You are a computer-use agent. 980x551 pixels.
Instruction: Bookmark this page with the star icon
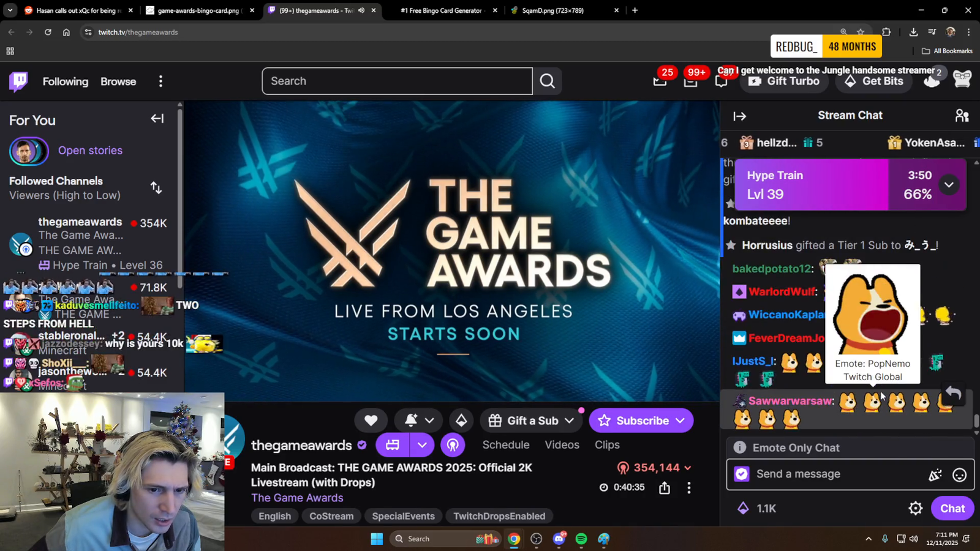pos(861,32)
